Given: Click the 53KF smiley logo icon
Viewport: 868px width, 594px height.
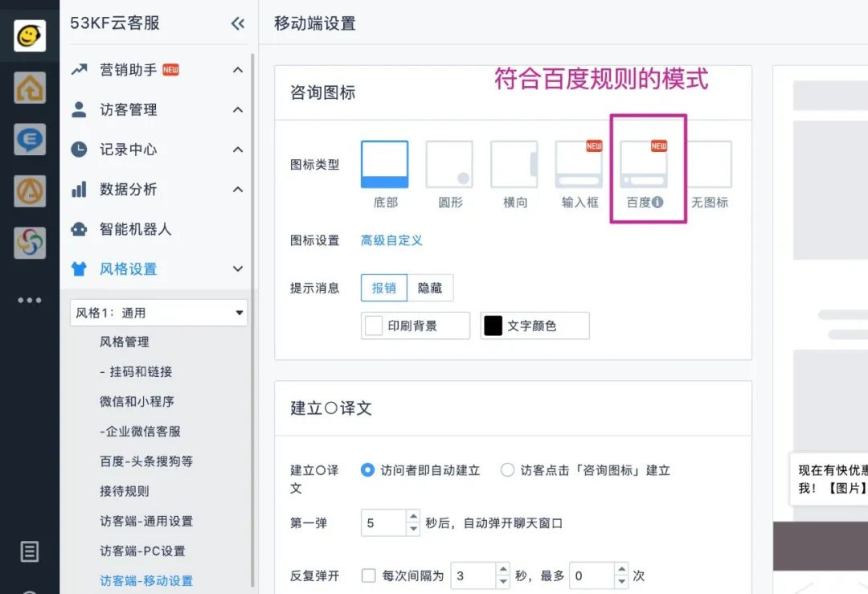Looking at the screenshot, I should click(x=30, y=36).
